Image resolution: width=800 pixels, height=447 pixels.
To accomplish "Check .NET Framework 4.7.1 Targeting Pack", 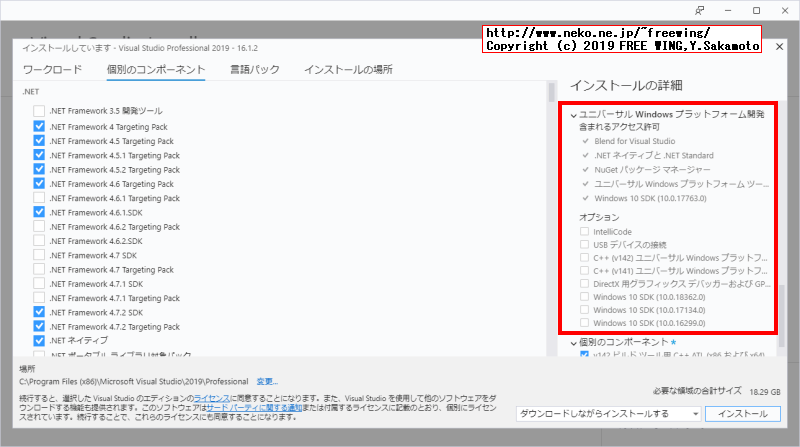I will click(x=39, y=297).
